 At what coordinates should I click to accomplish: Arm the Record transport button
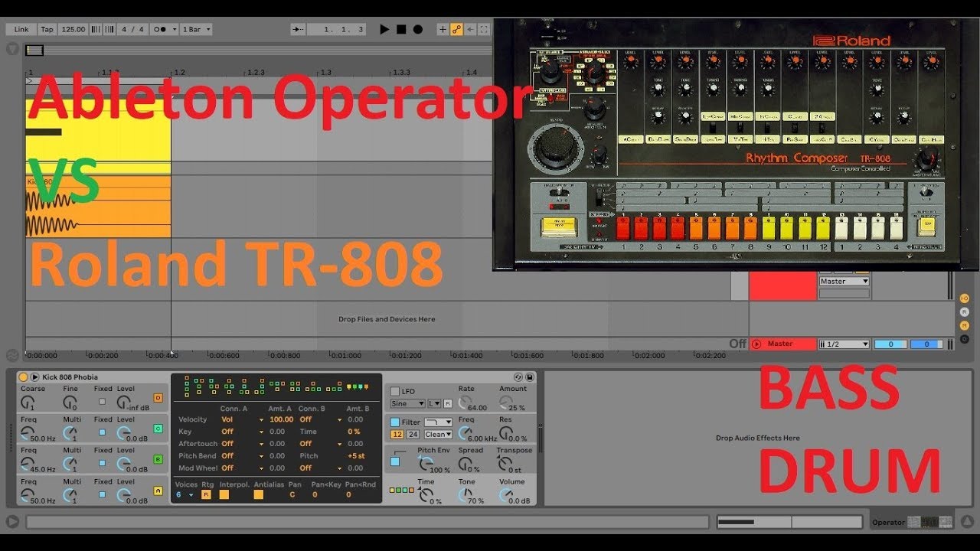pyautogui.click(x=418, y=29)
